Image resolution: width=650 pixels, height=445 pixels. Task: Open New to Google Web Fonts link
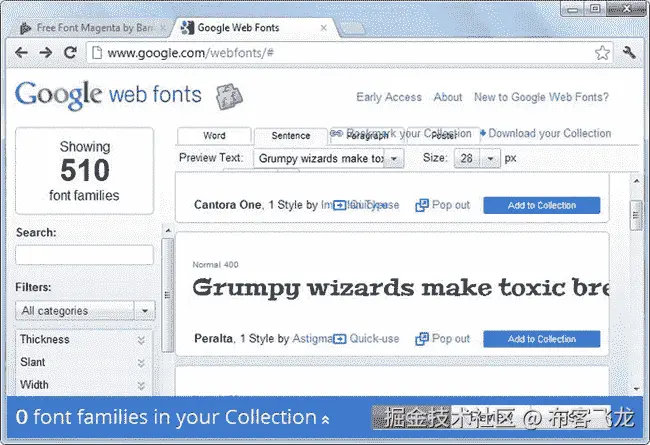click(x=541, y=97)
